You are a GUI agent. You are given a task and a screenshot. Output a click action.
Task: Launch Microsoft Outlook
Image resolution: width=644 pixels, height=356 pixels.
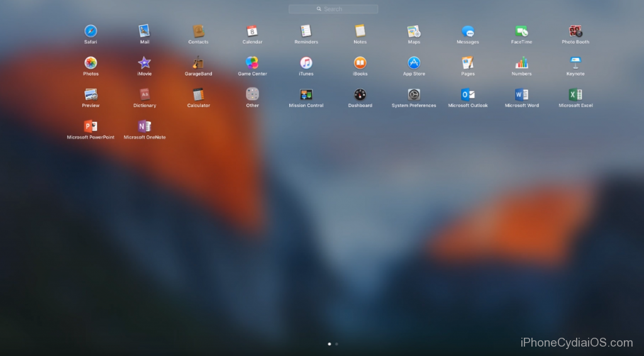click(468, 94)
